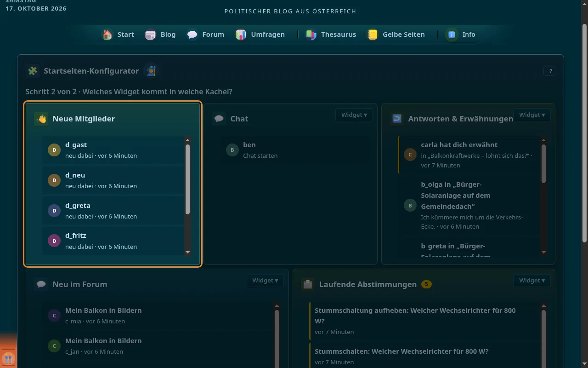This screenshot has height=368, width=588.
Task: Open the Thesaurus navigation item
Action: coord(331,34)
